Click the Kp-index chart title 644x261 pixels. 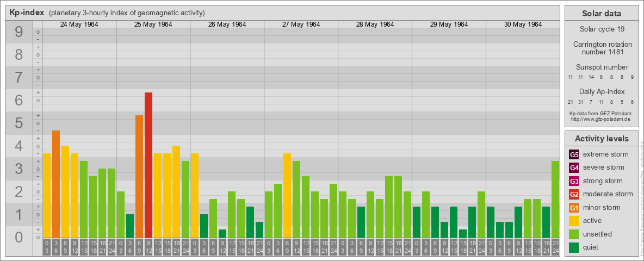click(27, 13)
